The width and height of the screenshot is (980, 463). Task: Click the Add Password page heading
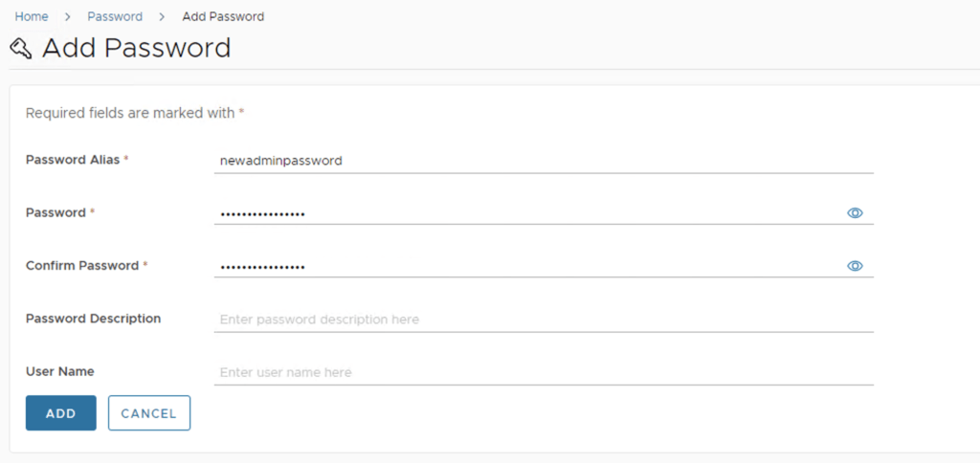[x=137, y=48]
